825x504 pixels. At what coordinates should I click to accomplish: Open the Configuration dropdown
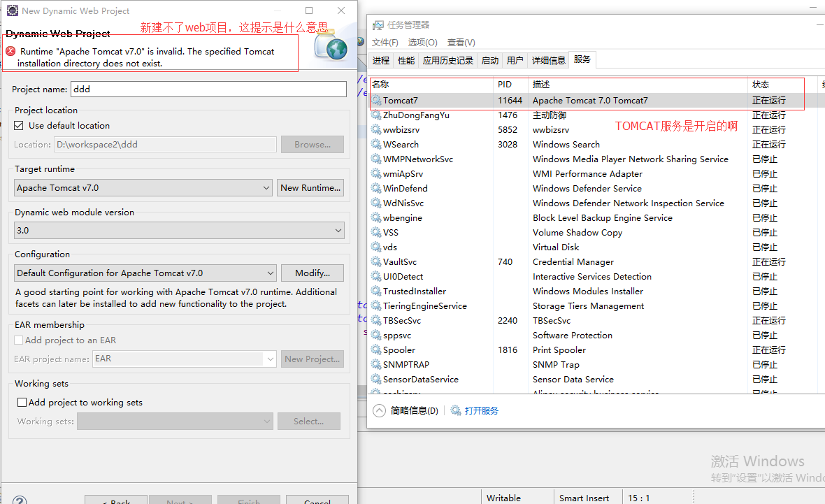coord(145,273)
